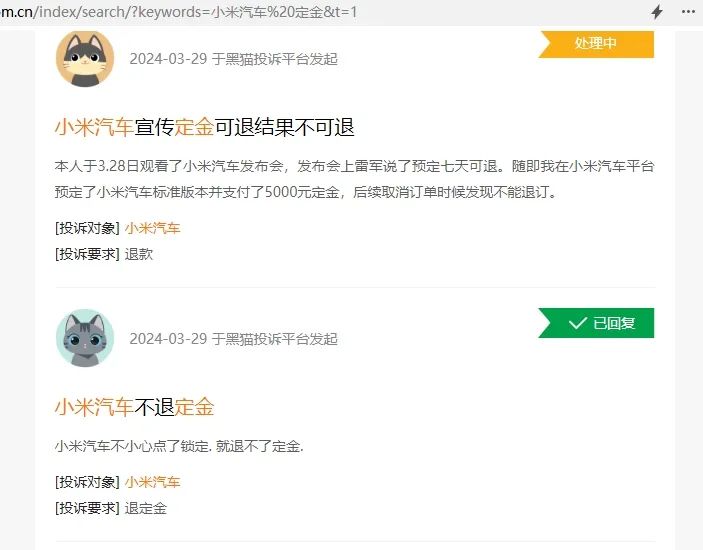Open complaint titled 小米汽车宣传定金可退结果不可退
The width and height of the screenshot is (703, 550).
(204, 127)
